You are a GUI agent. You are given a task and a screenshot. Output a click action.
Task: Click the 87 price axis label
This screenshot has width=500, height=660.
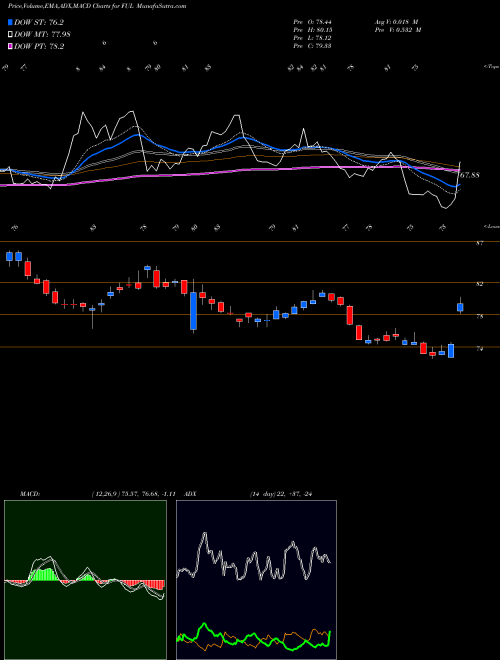click(479, 243)
